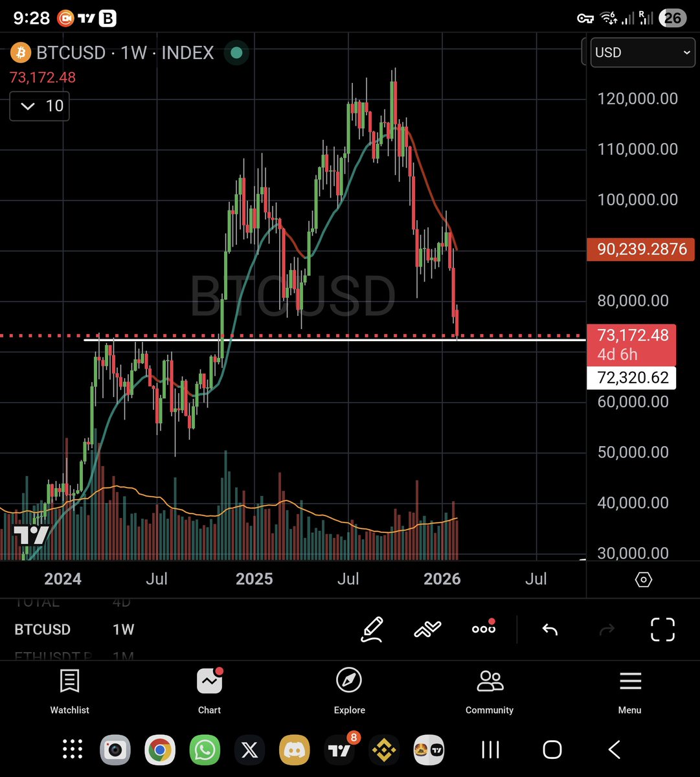Image resolution: width=700 pixels, height=777 pixels.
Task: Open WhatsApp from the dock
Action: point(205,750)
